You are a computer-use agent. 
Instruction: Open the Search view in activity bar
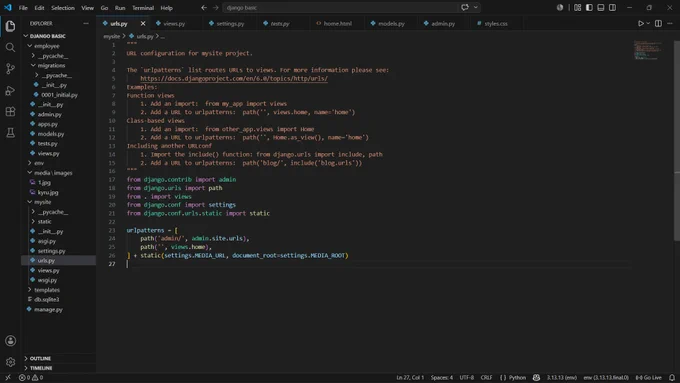click(x=10, y=47)
